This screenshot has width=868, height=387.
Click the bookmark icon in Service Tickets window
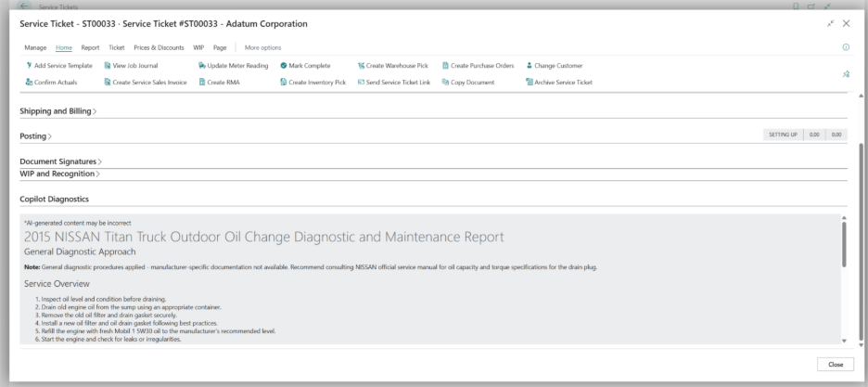(x=796, y=6)
